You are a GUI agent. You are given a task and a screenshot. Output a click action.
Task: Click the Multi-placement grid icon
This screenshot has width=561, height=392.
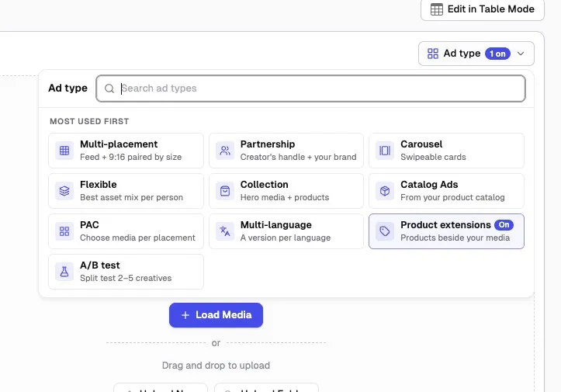(64, 151)
